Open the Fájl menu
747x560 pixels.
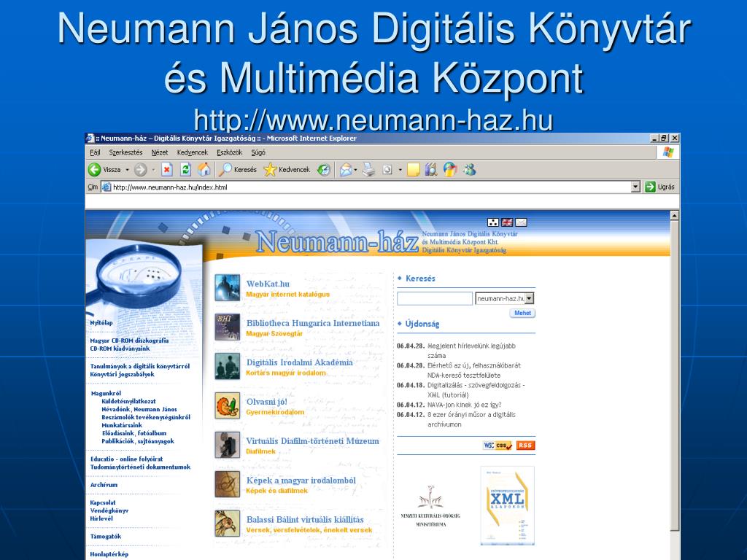click(95, 152)
